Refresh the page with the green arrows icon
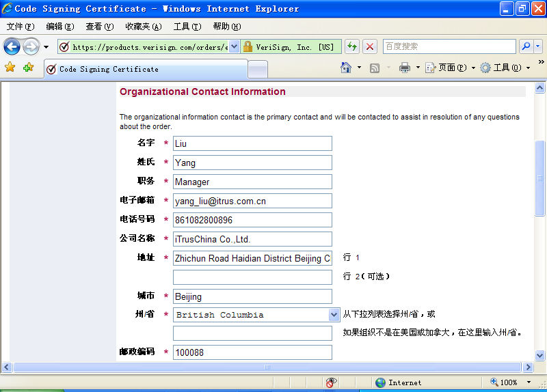Screen dimensions: 547x392 point(351,46)
